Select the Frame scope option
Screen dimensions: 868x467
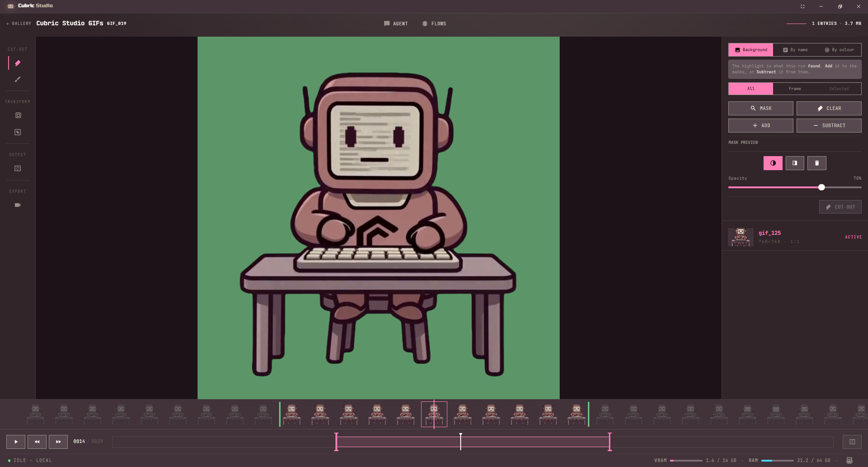[x=795, y=89]
